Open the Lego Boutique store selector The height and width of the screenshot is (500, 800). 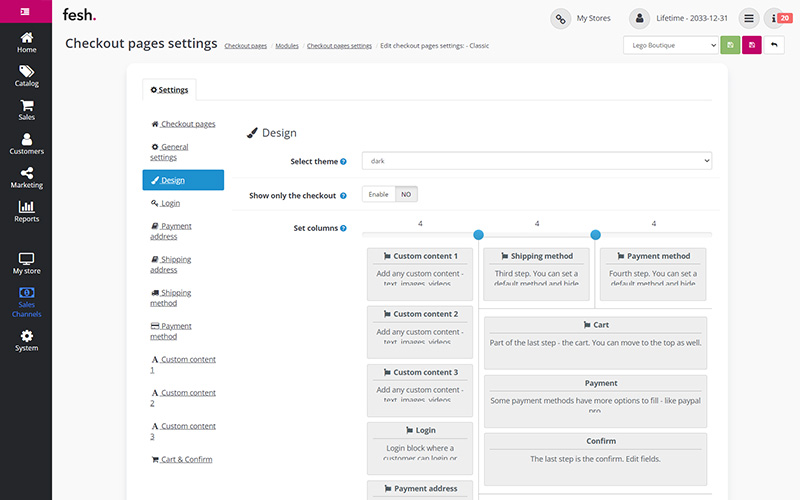pyautogui.click(x=669, y=45)
